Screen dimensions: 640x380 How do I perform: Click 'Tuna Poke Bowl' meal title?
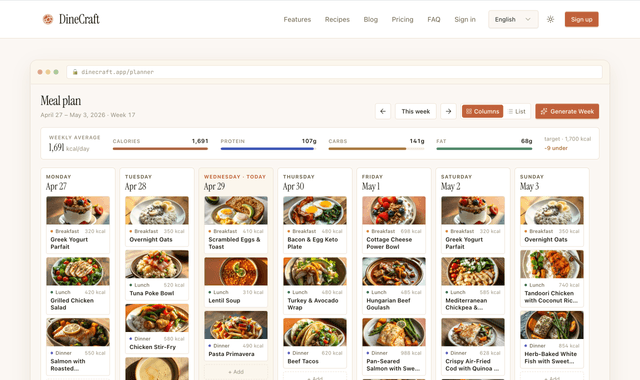point(152,293)
